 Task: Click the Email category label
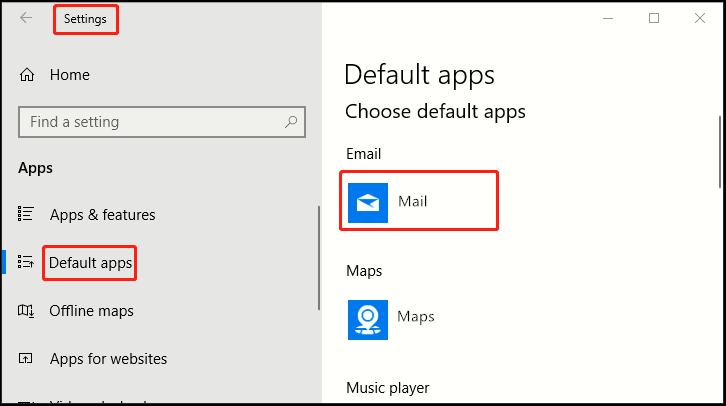pyautogui.click(x=363, y=154)
